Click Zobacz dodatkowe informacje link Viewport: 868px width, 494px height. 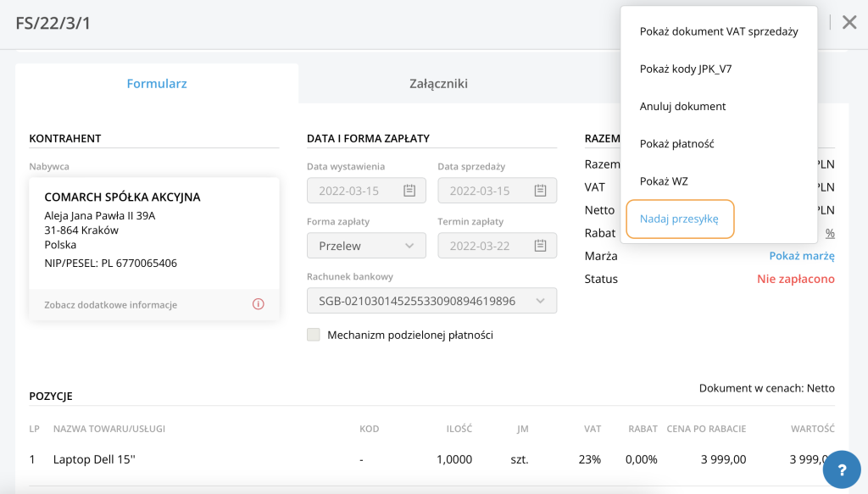click(111, 305)
